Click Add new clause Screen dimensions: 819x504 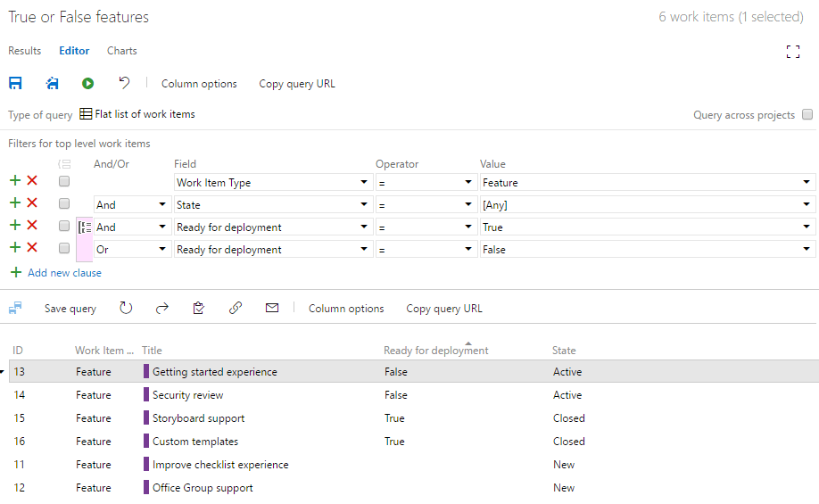point(64,273)
